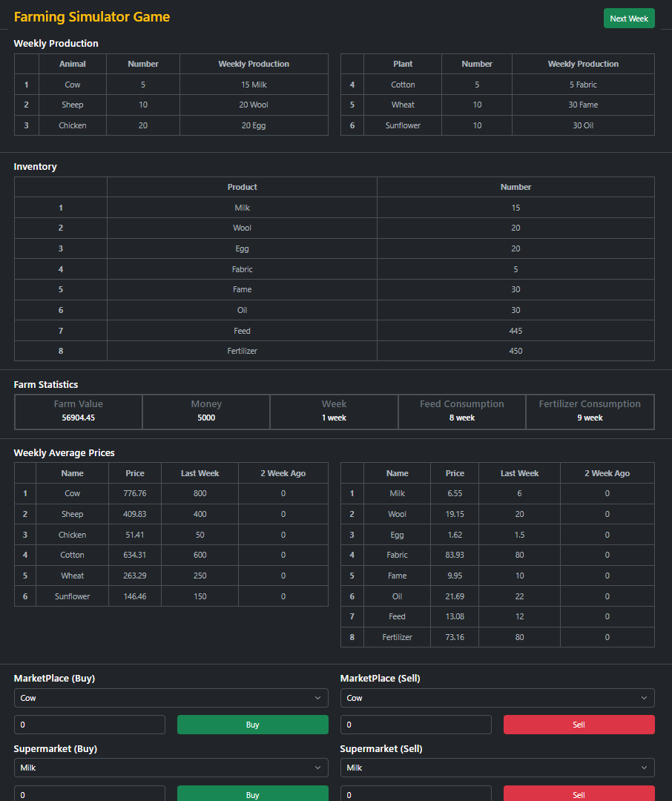Viewport: 672px width, 801px height.
Task: Click Sunflower in the Plant table
Action: (403, 125)
